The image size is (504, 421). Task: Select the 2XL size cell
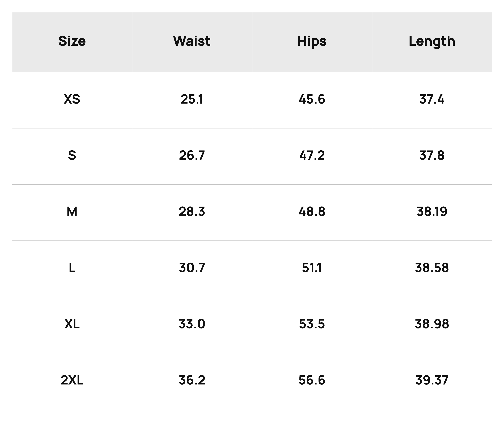point(72,380)
